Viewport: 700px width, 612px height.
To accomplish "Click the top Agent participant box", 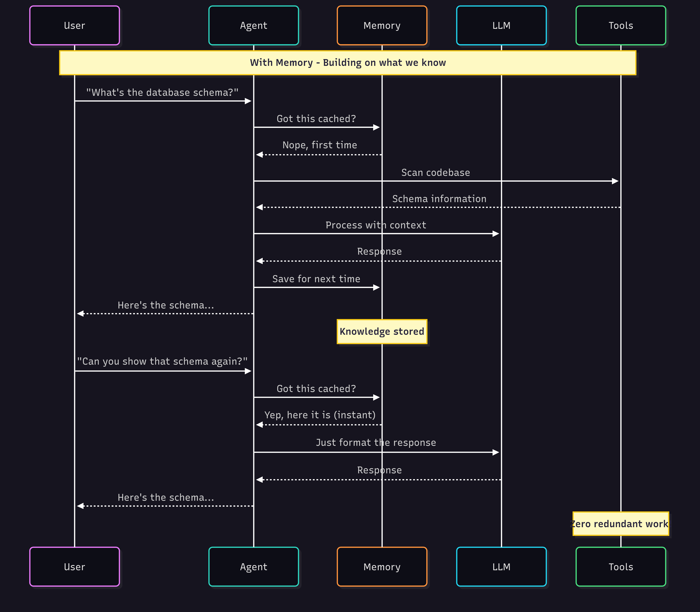I will click(254, 26).
